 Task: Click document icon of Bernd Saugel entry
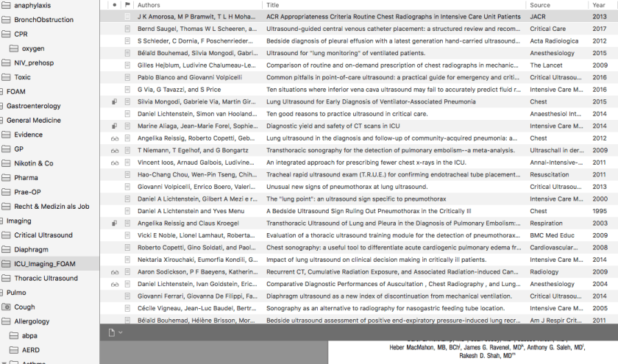[127, 29]
